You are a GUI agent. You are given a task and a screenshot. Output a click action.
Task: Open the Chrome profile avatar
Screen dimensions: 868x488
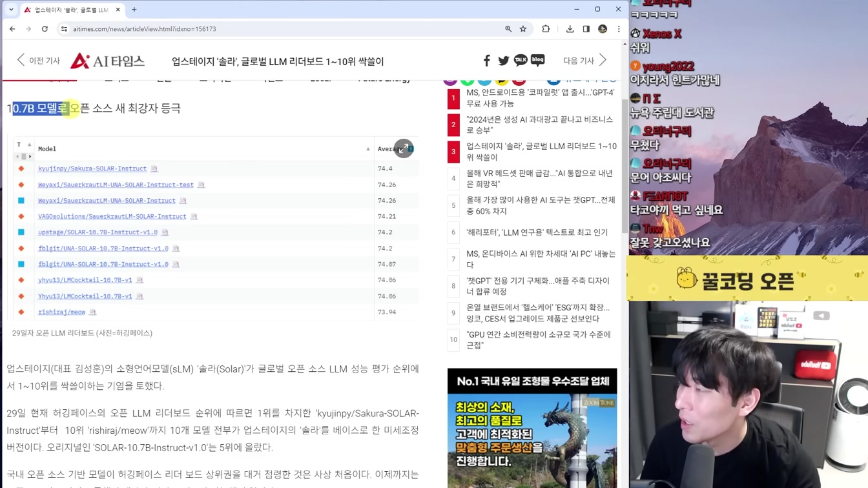click(603, 29)
